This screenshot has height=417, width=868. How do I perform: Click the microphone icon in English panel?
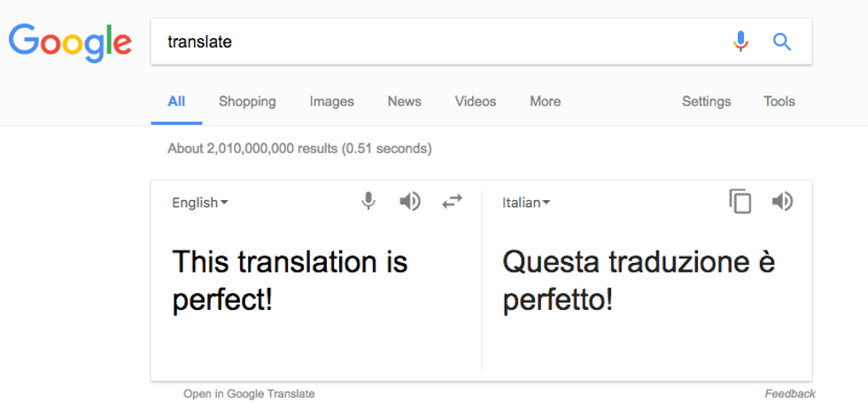coord(368,202)
